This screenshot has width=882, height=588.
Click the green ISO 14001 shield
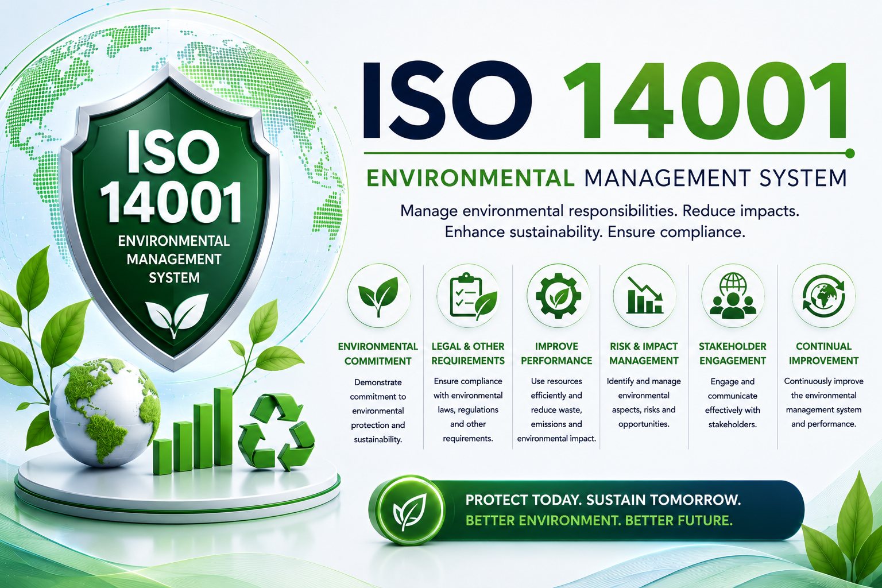pos(171,217)
